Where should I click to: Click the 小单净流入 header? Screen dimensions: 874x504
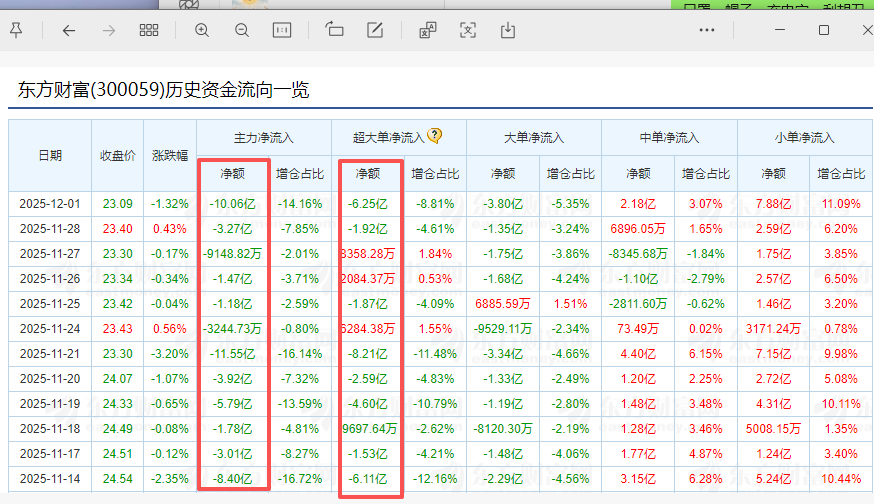(804, 138)
